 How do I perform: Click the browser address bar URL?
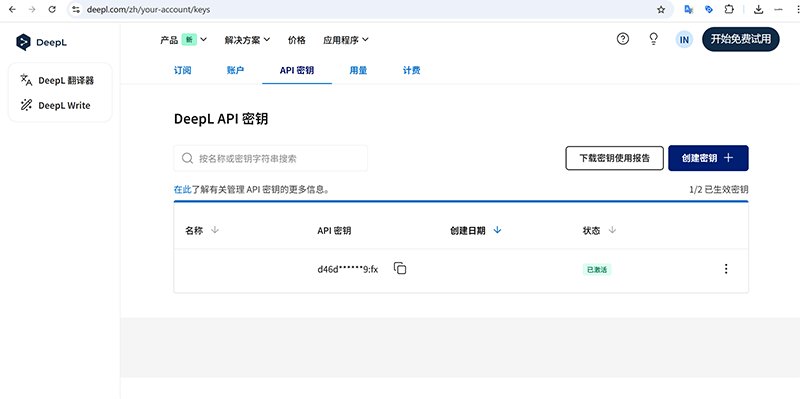point(148,9)
